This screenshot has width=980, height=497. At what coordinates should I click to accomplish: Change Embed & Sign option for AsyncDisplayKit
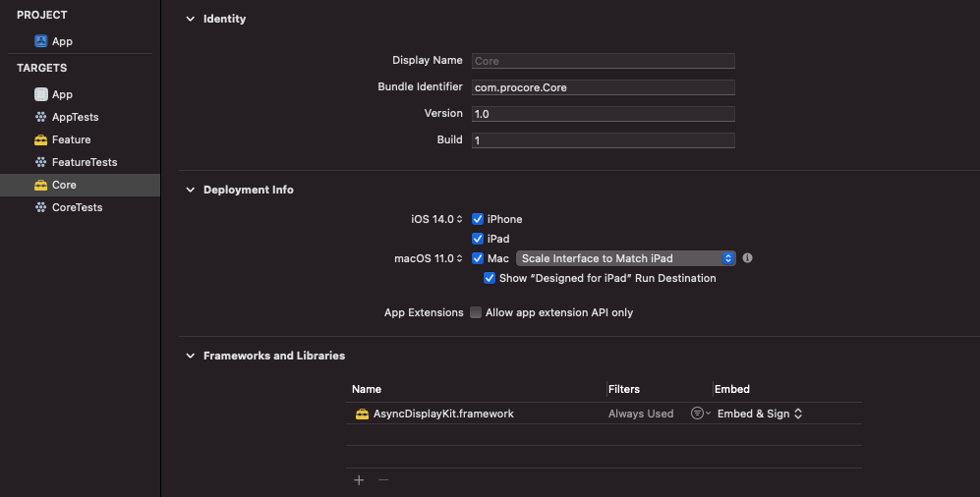(x=760, y=414)
